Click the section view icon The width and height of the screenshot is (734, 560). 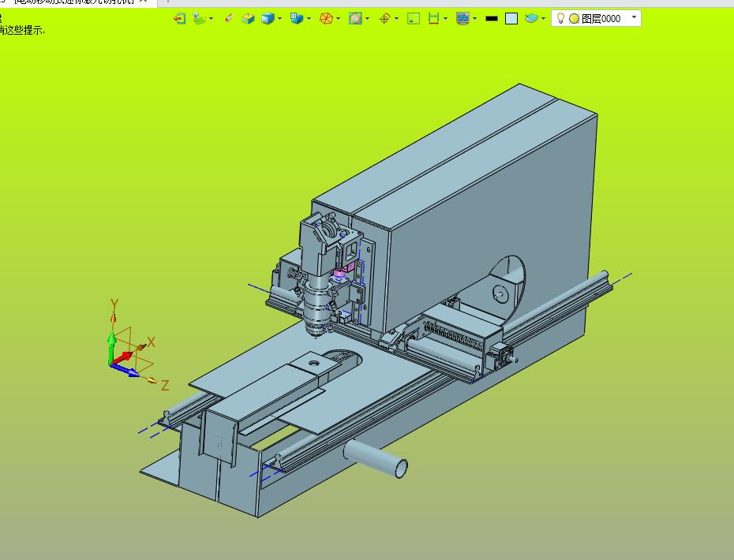coord(355,19)
